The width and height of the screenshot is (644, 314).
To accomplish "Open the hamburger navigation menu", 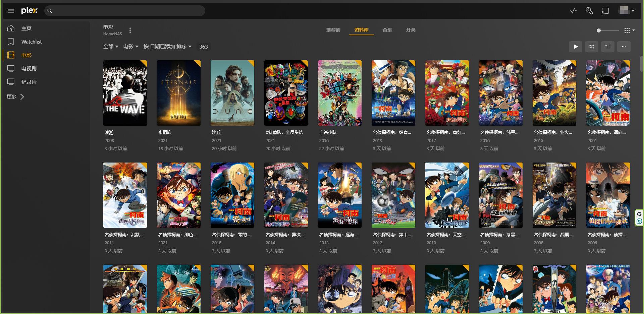I will click(x=11, y=11).
